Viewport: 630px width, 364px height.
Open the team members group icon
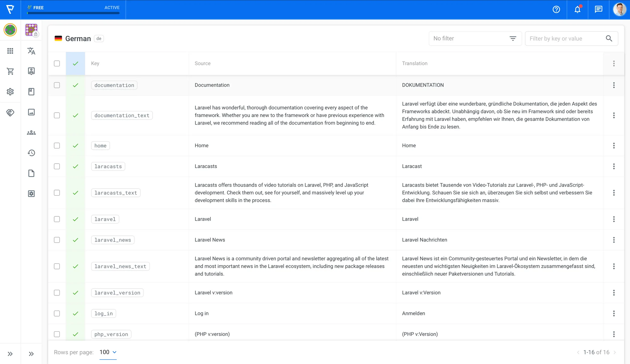(x=31, y=132)
